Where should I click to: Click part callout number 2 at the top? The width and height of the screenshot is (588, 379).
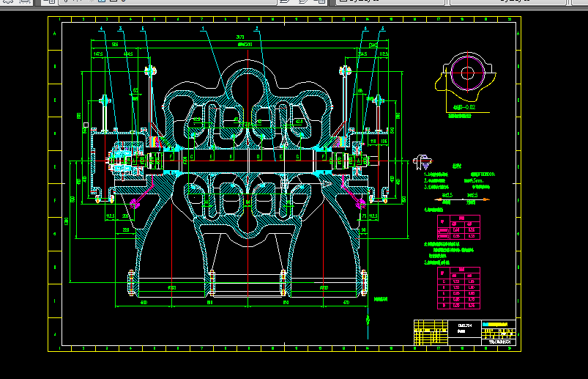point(257,29)
